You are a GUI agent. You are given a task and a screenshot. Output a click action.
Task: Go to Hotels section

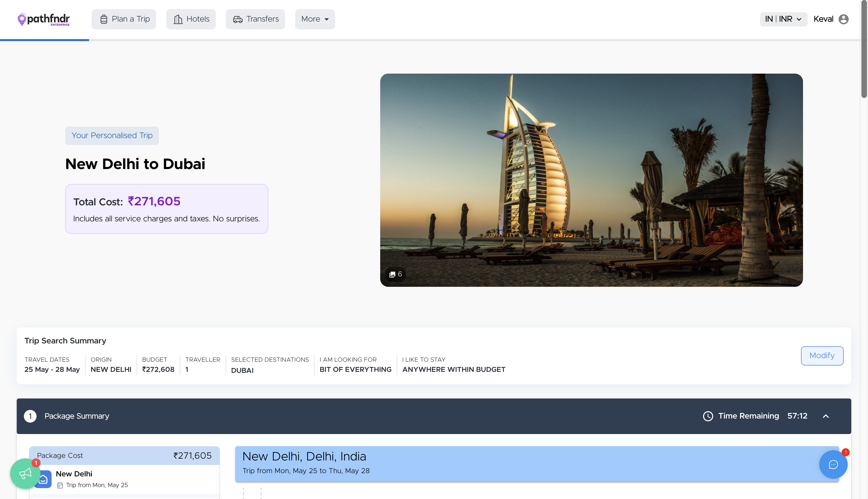pyautogui.click(x=191, y=19)
